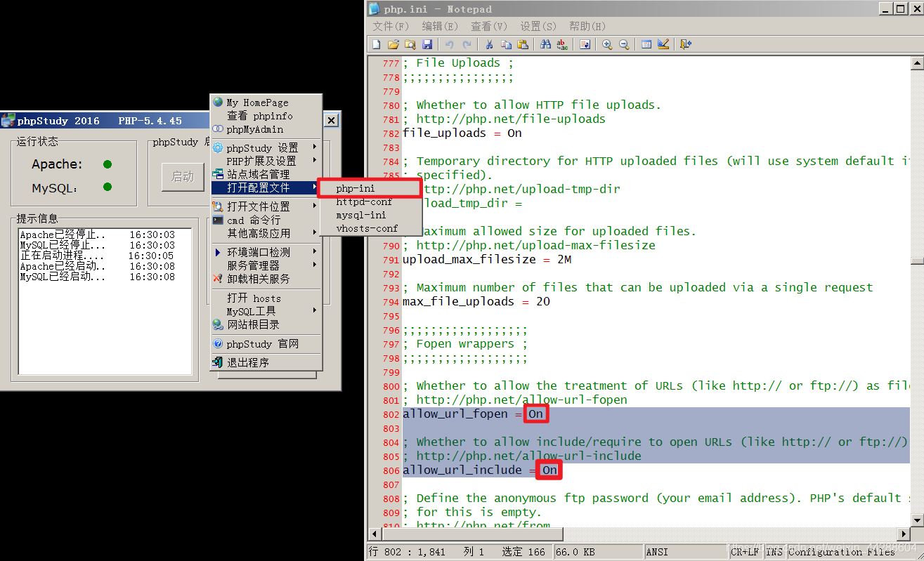The height and width of the screenshot is (561, 924).
Task: Create a new file in Notepad toolbar
Action: [376, 44]
